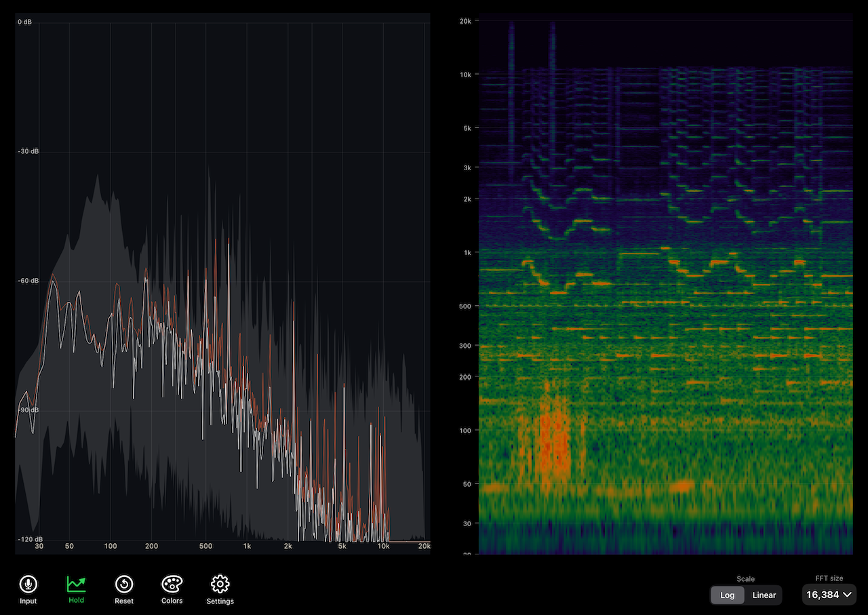
Task: Click the 0 dB label on spectrum
Action: pos(24,22)
